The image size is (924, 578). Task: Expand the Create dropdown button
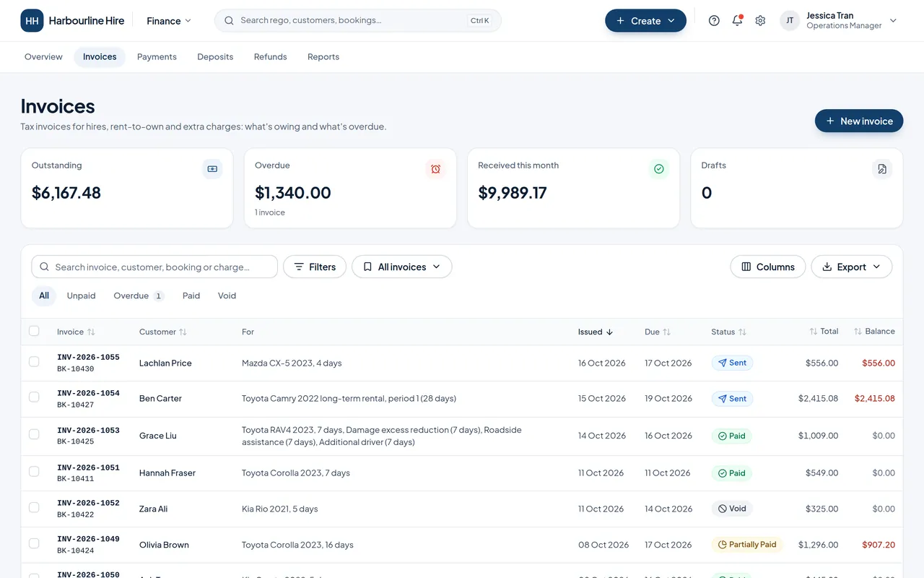[x=645, y=21]
